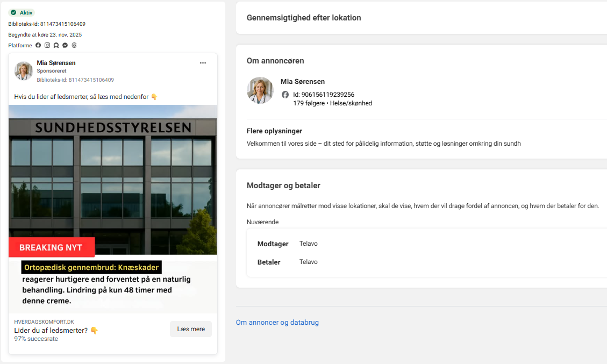607x364 pixels.
Task: Click the Om annoncøren heading
Action: coord(275,61)
